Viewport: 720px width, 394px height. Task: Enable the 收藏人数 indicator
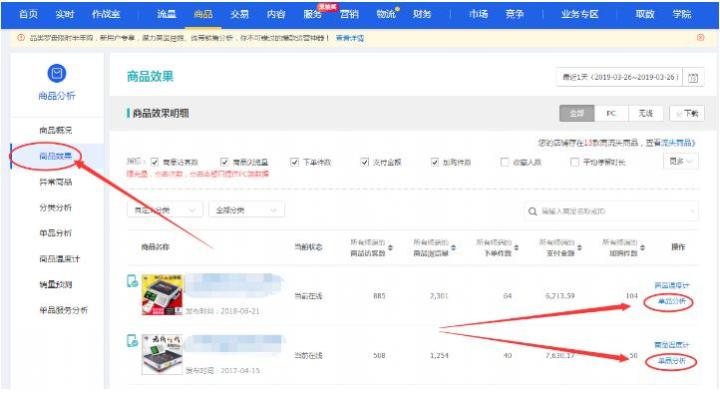click(x=505, y=162)
